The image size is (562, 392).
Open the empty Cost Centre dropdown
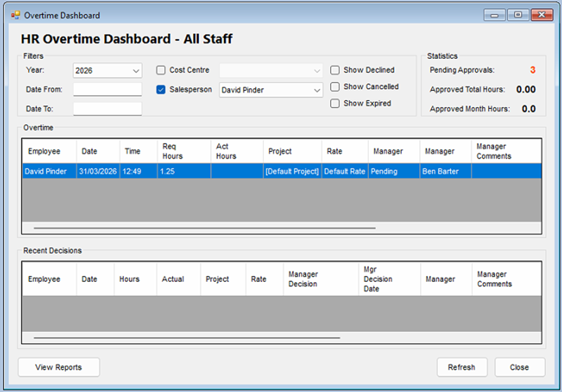click(x=271, y=71)
